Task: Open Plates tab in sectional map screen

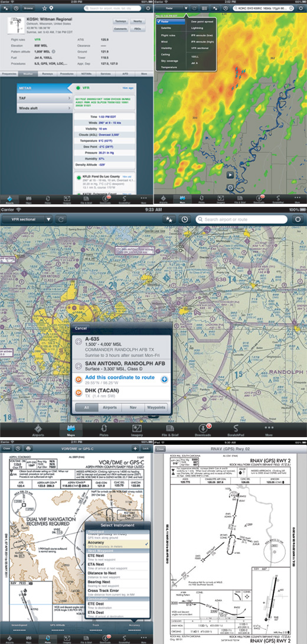Action: click(x=104, y=429)
